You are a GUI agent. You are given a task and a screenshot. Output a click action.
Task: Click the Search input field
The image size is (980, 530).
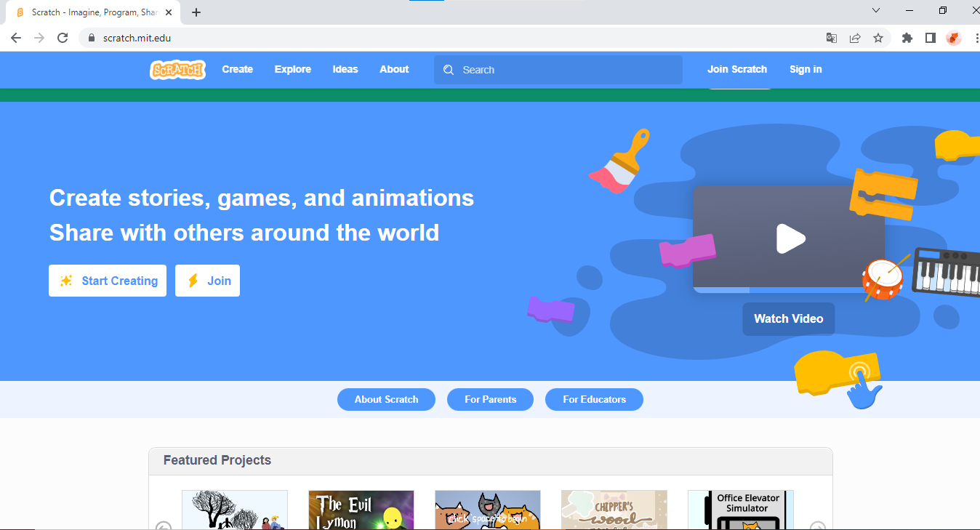tap(558, 70)
